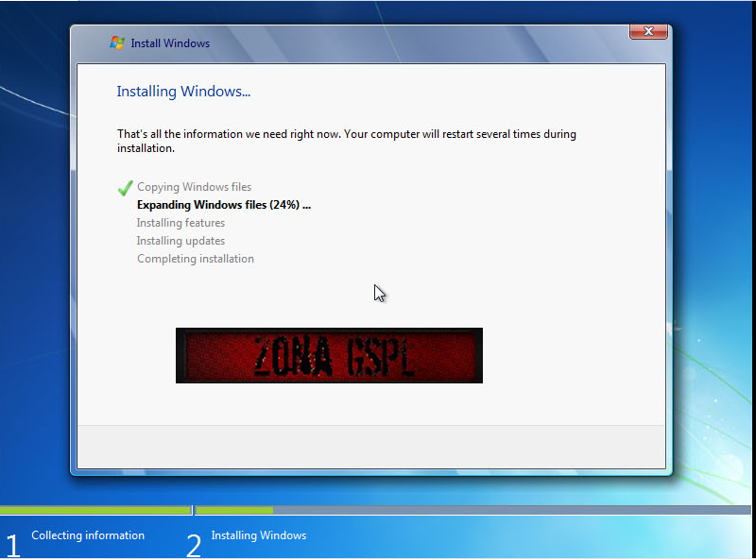Image resolution: width=756 pixels, height=560 pixels.
Task: Click the green checkmark beside Copying Windows files
Action: [126, 188]
